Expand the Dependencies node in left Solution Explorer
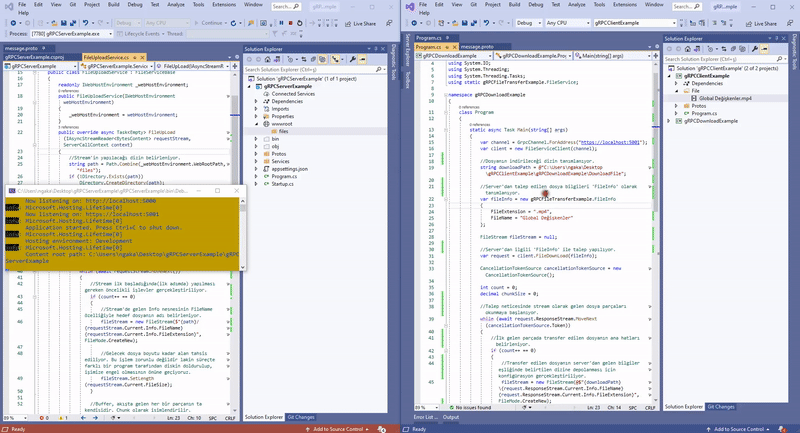 click(x=256, y=101)
